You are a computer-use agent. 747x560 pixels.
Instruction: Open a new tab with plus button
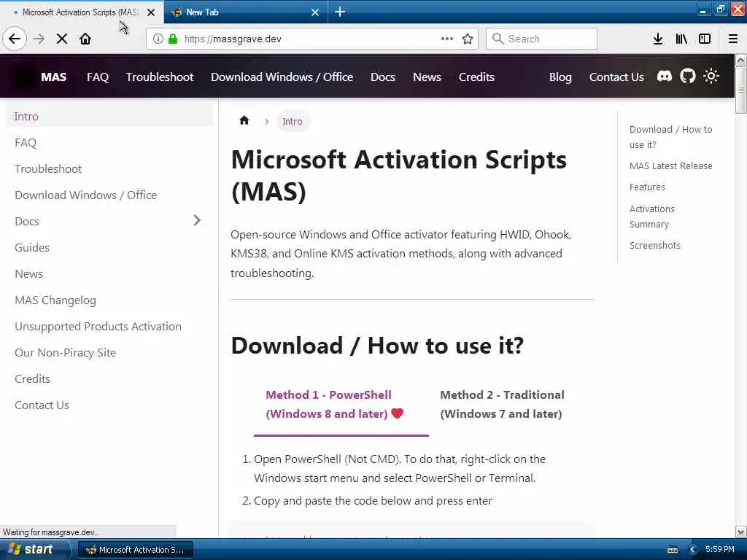340,12
